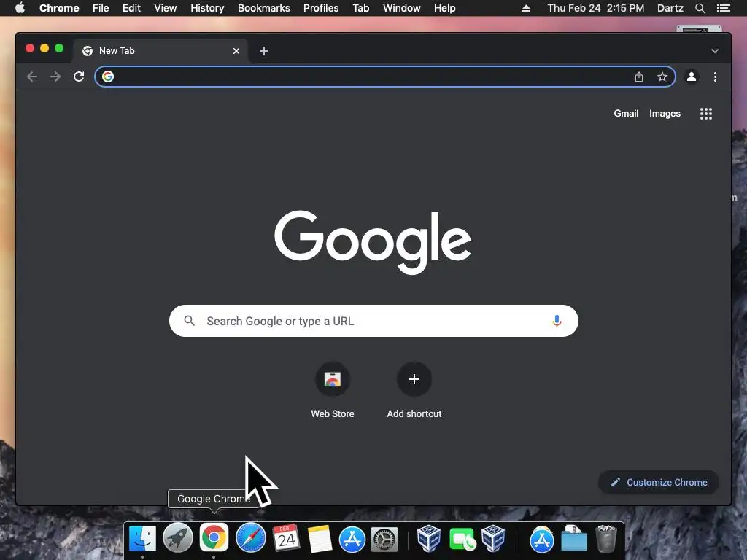
Task: Open the Profiles menu
Action: [321, 8]
